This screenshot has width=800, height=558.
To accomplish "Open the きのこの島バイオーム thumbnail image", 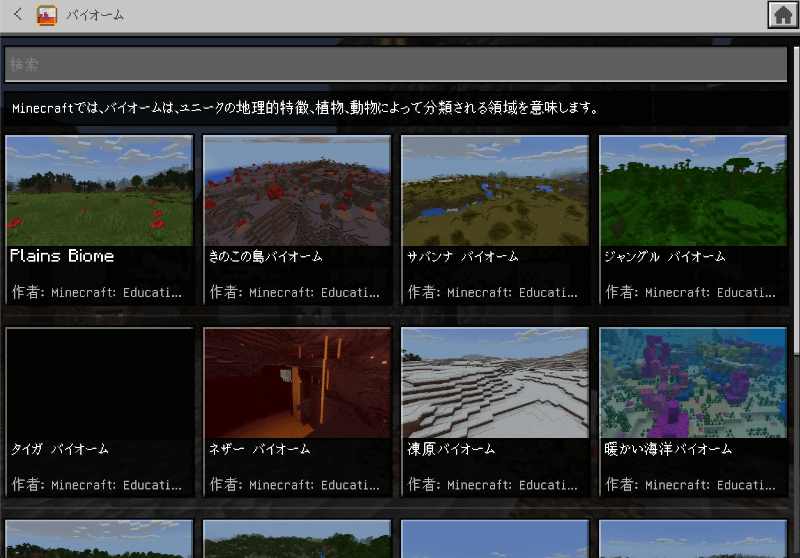I will (x=297, y=190).
